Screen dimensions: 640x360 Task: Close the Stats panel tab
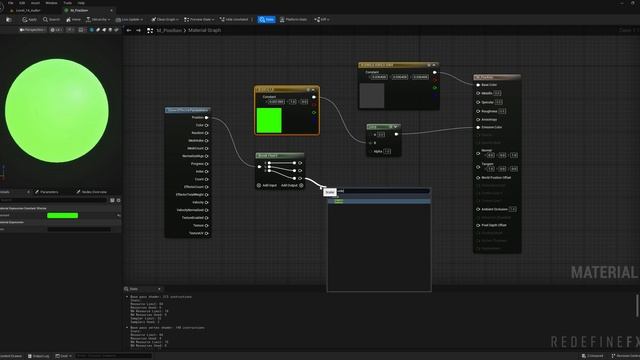159,289
